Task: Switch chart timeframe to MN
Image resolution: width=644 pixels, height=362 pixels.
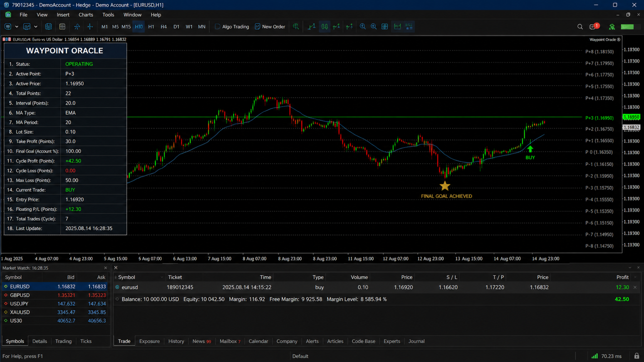Action: pos(201,27)
